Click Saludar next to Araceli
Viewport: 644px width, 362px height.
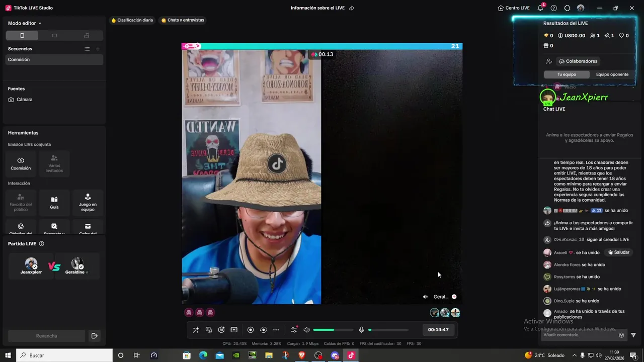[x=618, y=252]
